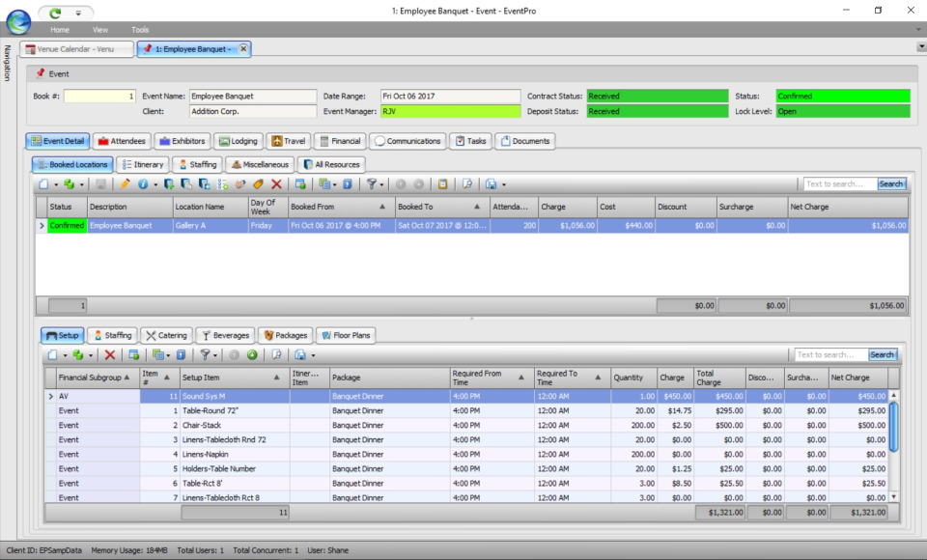
Task: Click the Text to search input field
Action: click(x=828, y=353)
